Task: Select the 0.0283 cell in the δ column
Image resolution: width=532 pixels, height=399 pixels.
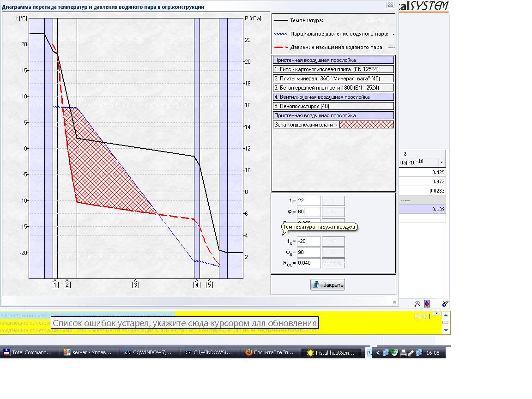Action: coord(422,191)
